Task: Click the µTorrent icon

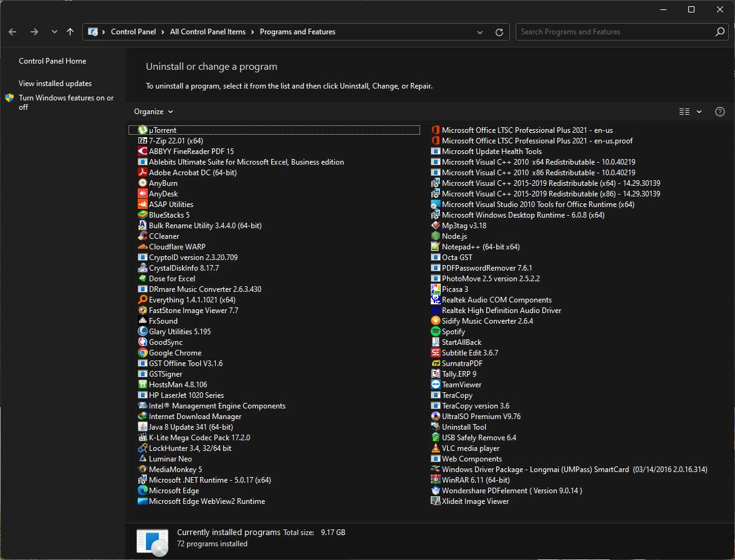Action: click(x=143, y=130)
